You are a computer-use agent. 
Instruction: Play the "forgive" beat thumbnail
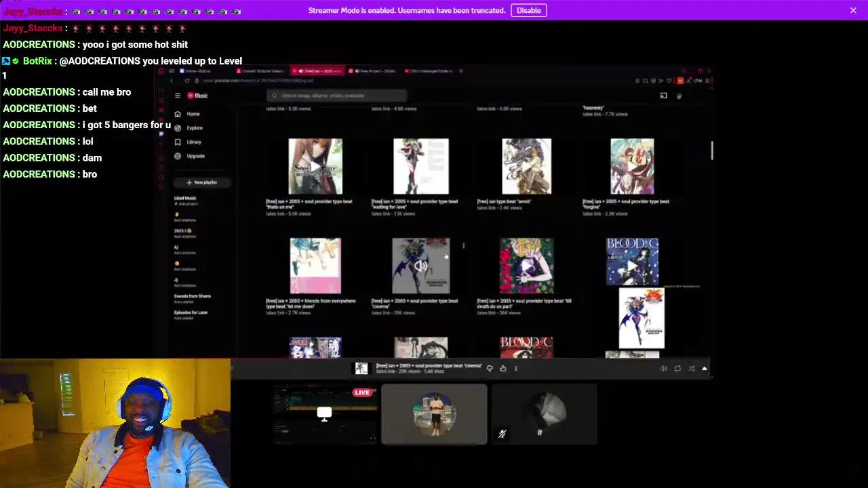tap(632, 166)
